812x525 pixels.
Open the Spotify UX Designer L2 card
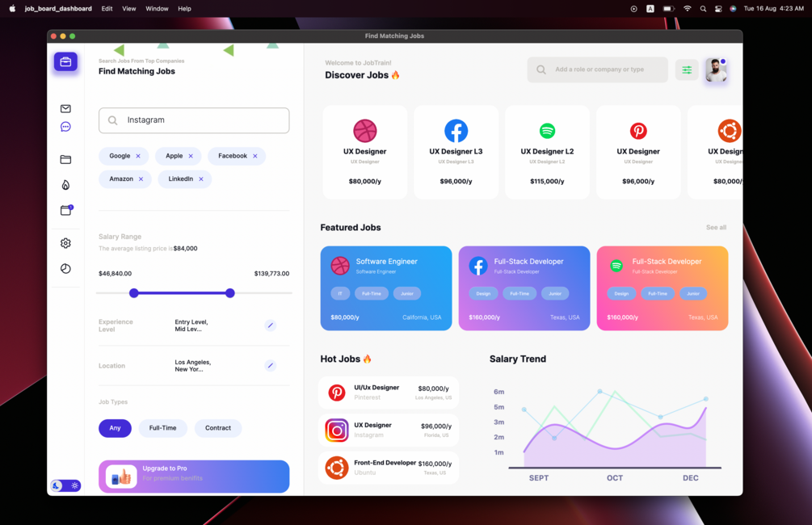click(547, 152)
